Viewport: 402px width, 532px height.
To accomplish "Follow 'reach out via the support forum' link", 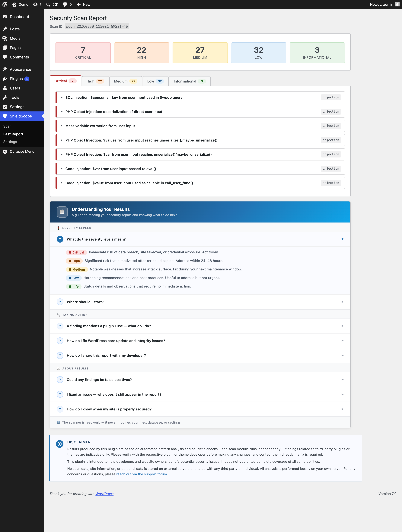I will 142,474.
